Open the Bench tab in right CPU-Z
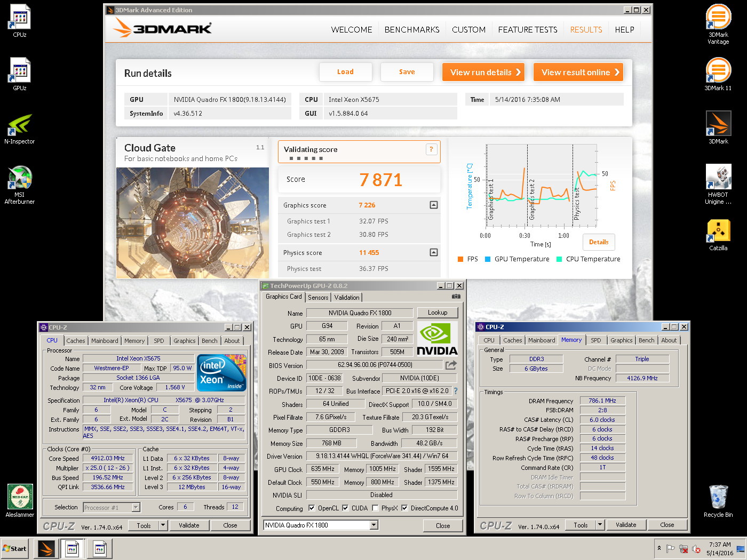Viewport: 747px width, 560px height. click(647, 340)
